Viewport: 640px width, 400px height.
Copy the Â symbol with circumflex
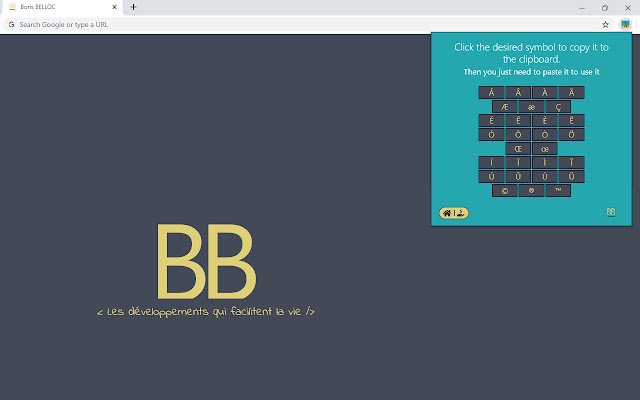pos(518,93)
